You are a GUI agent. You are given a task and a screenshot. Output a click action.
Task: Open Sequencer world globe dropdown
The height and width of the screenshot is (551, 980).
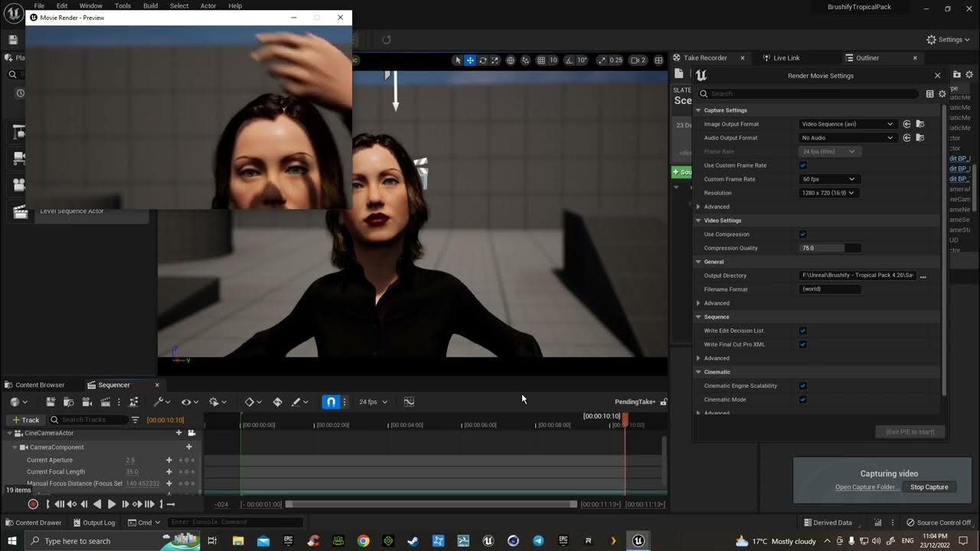tap(18, 402)
